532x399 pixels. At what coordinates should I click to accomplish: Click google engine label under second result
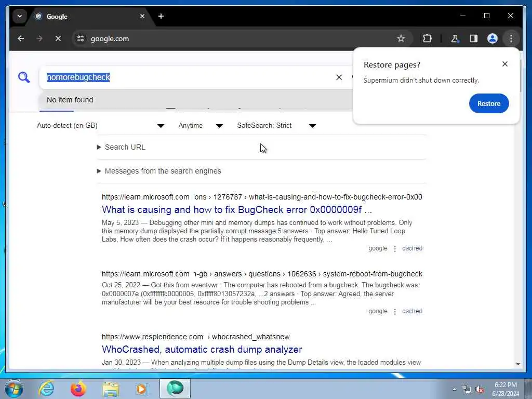pyautogui.click(x=378, y=311)
